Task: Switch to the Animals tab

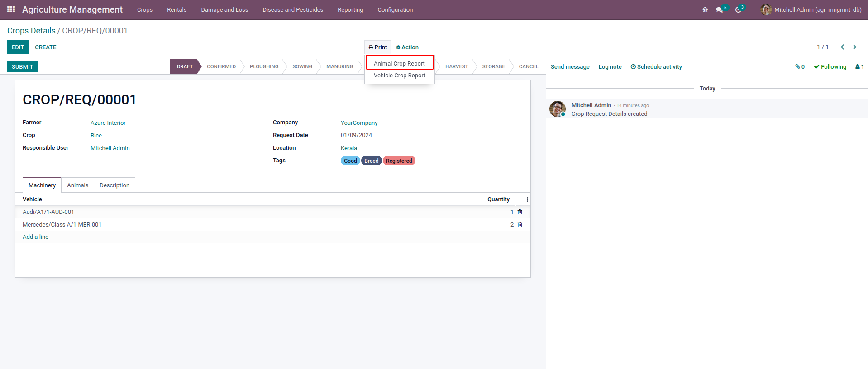Action: click(78, 185)
